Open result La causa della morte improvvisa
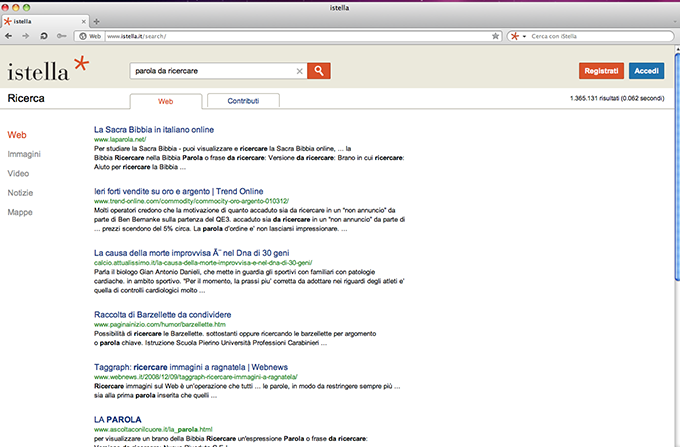Screen dimensions: 680x447 pos(192,253)
